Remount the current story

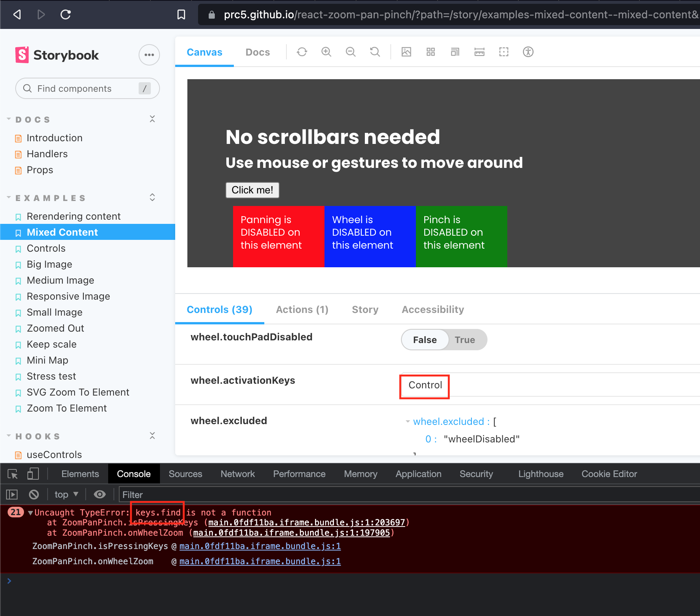coord(302,52)
